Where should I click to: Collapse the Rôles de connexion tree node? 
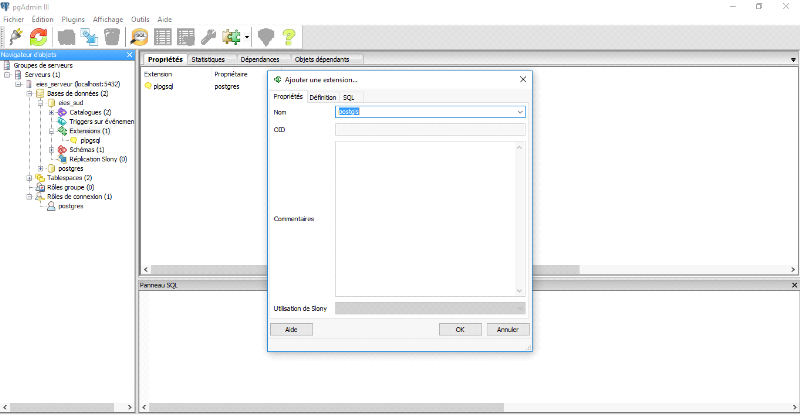[29, 197]
